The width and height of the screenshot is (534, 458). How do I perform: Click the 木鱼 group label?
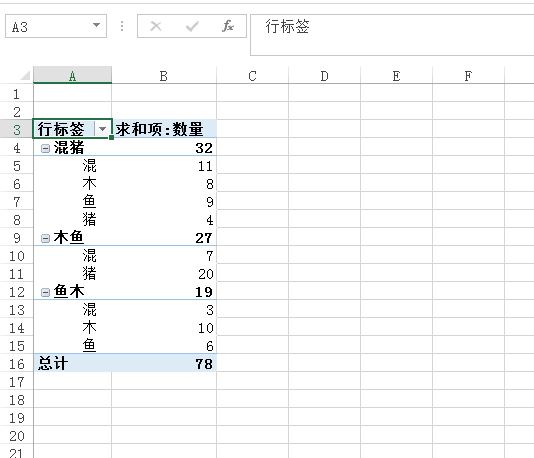point(69,238)
